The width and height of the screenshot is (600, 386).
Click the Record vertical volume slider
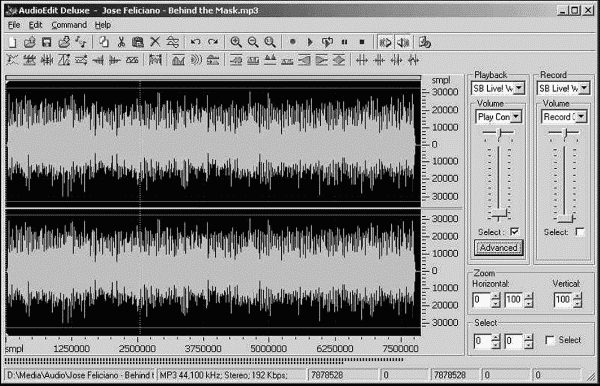564,183
